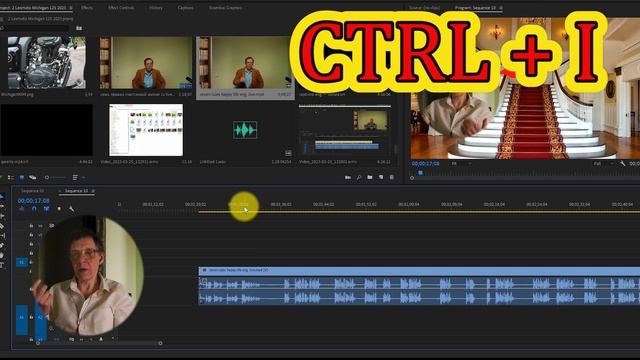
Task: Open the program monitor Fit zoom dropdown
Action: point(461,163)
